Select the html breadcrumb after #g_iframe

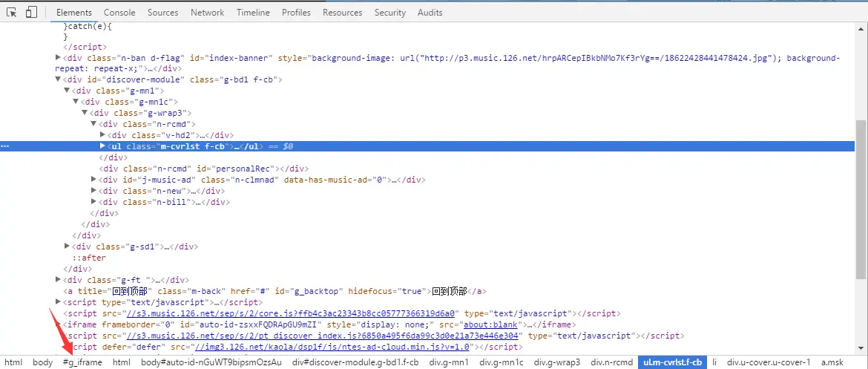click(x=122, y=362)
